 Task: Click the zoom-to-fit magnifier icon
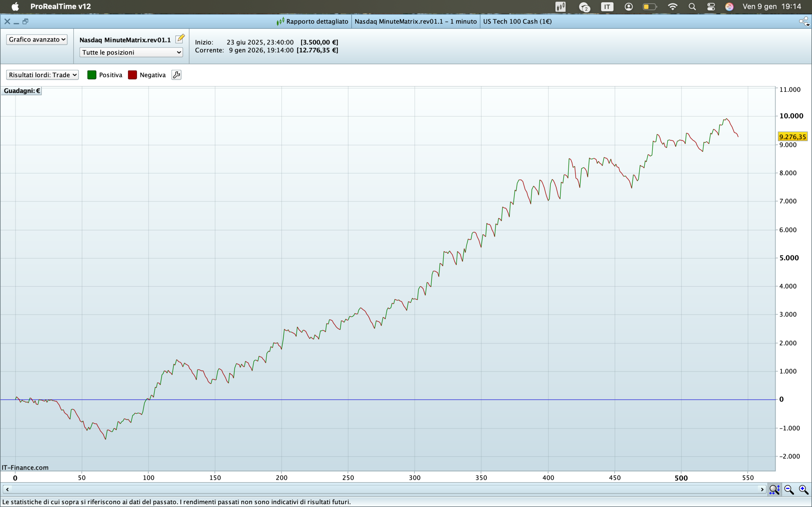774,490
